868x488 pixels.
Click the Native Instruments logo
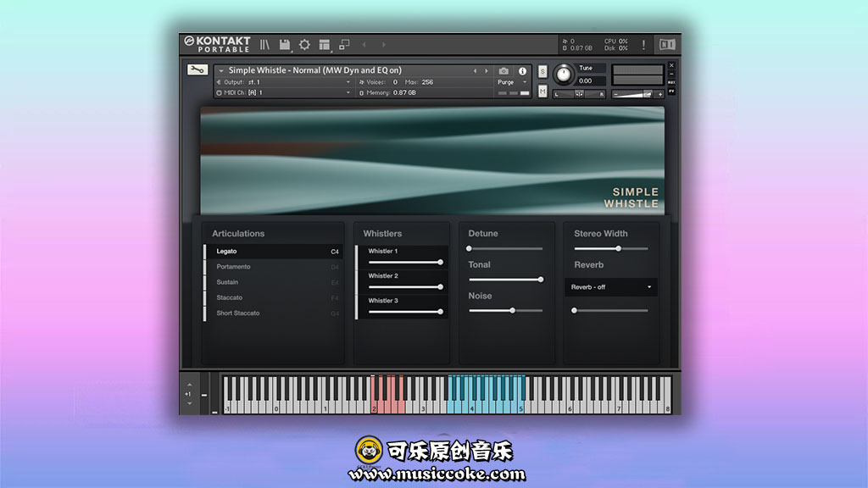pos(666,45)
